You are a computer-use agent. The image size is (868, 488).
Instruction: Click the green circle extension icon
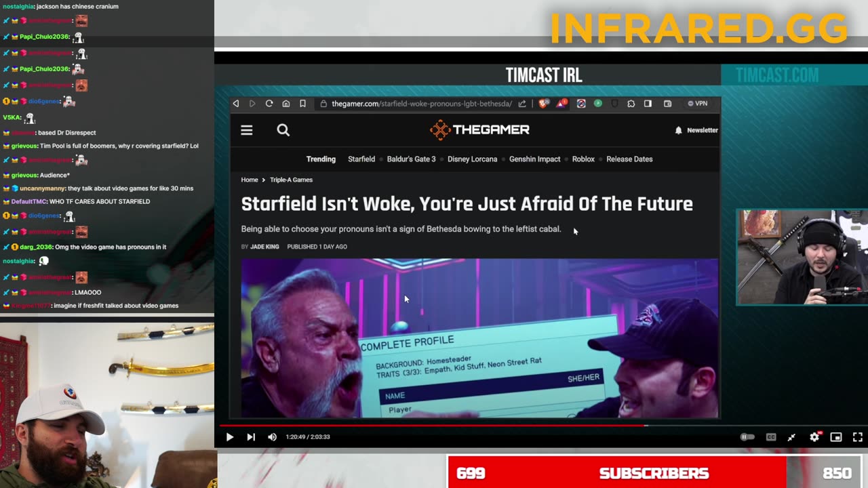(598, 104)
